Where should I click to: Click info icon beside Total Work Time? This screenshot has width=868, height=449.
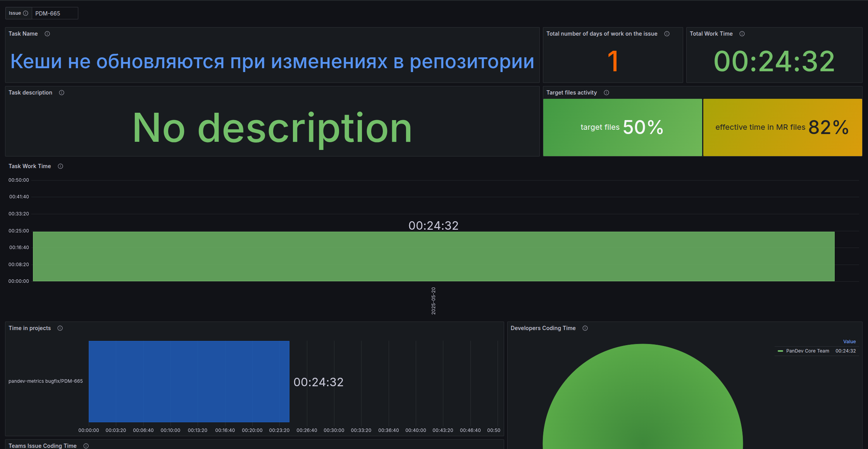(x=742, y=34)
